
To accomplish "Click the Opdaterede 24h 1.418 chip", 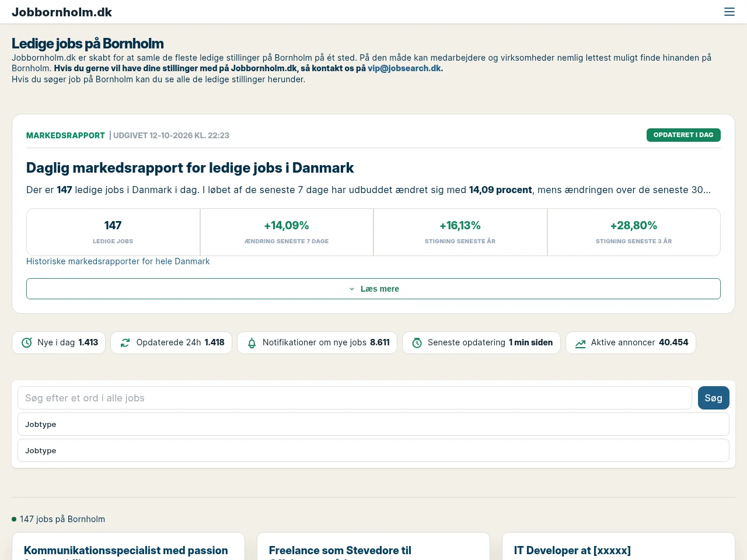I will tap(172, 342).
